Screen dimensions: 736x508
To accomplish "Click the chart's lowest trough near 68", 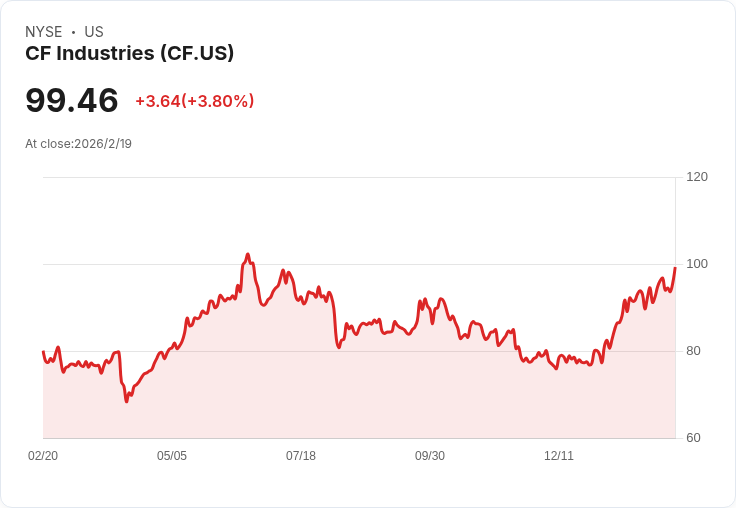I will coord(126,401).
